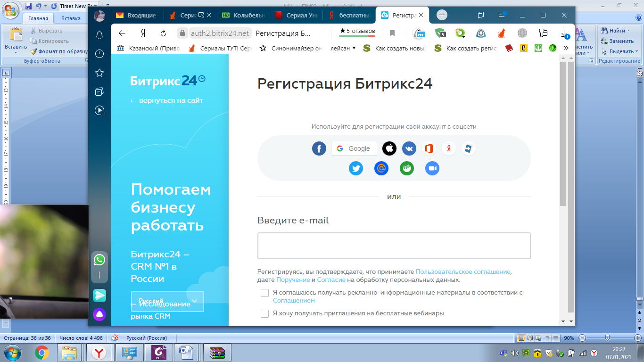This screenshot has width=644, height=362.
Task: Open browser sidebar history clock
Action: point(99,54)
